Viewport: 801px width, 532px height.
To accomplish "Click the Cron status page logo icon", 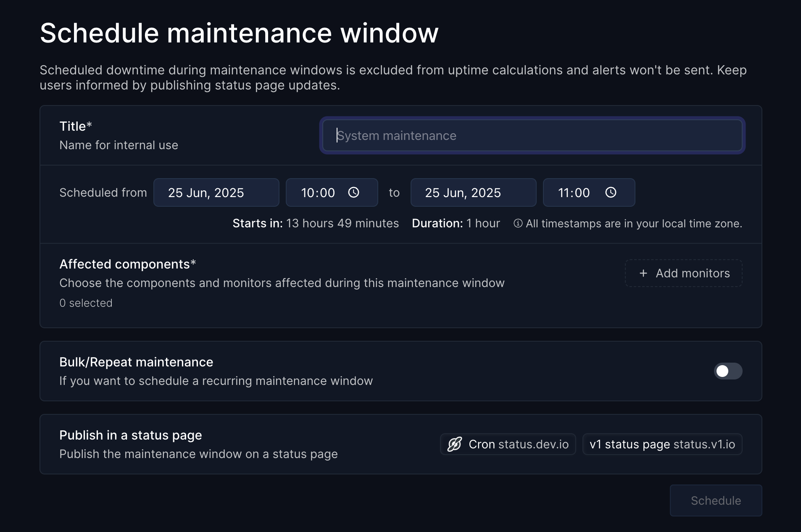I will [455, 444].
